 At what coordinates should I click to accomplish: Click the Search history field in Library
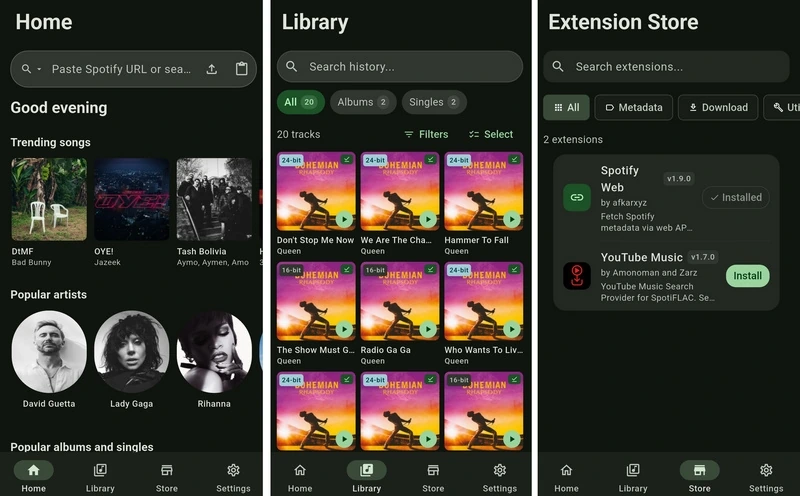(x=400, y=66)
